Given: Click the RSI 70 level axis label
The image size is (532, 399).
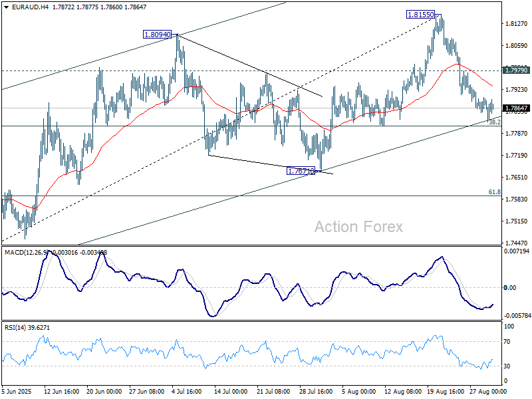Looking at the screenshot, I should (x=509, y=341).
